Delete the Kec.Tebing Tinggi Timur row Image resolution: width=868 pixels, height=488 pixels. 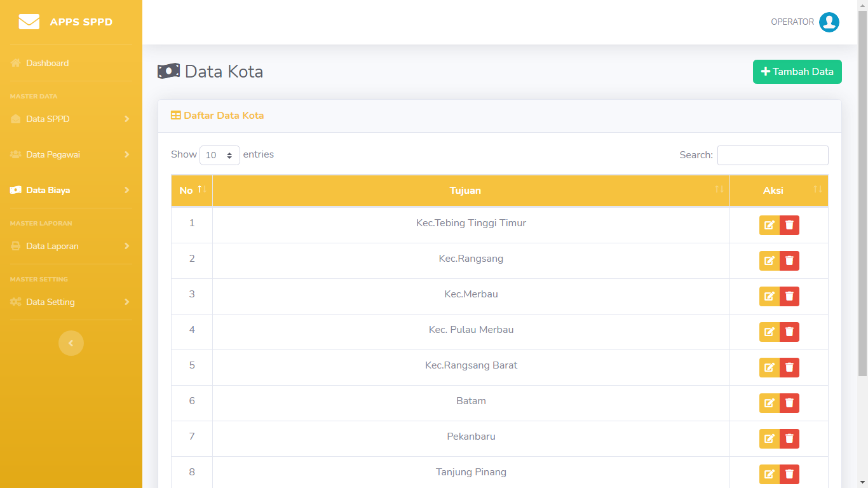click(x=789, y=225)
